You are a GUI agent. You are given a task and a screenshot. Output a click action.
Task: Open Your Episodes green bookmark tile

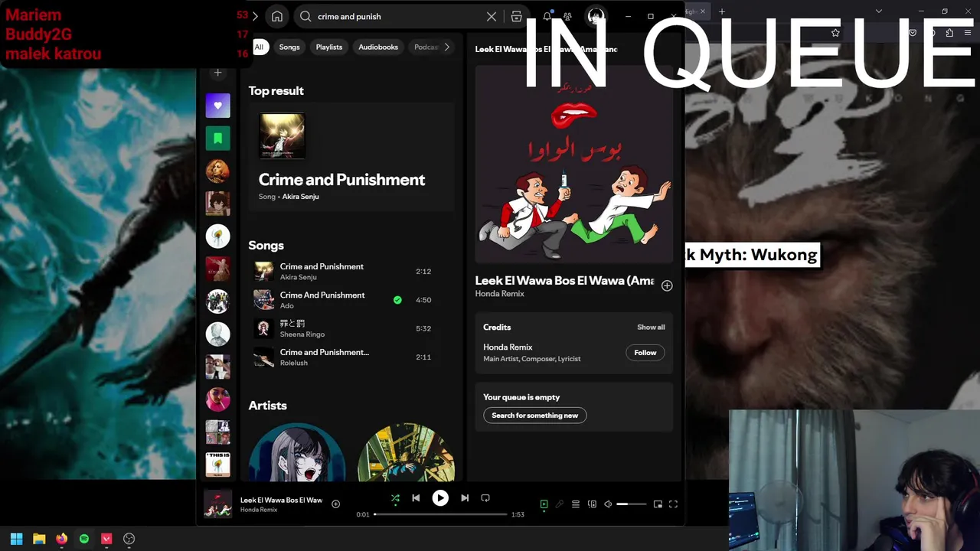217,139
